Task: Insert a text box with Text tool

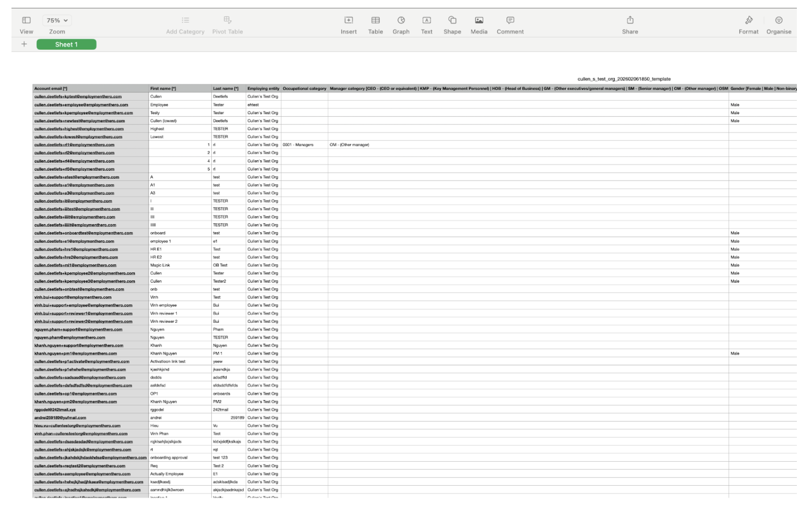Action: click(426, 20)
